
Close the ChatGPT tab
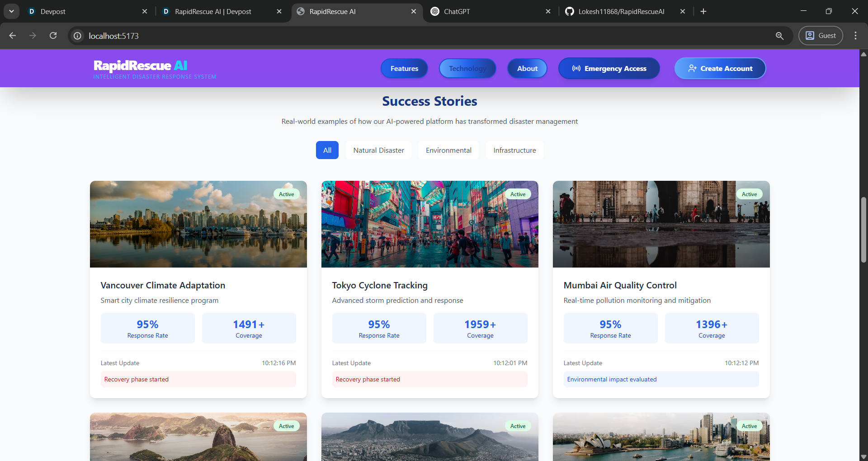point(548,11)
